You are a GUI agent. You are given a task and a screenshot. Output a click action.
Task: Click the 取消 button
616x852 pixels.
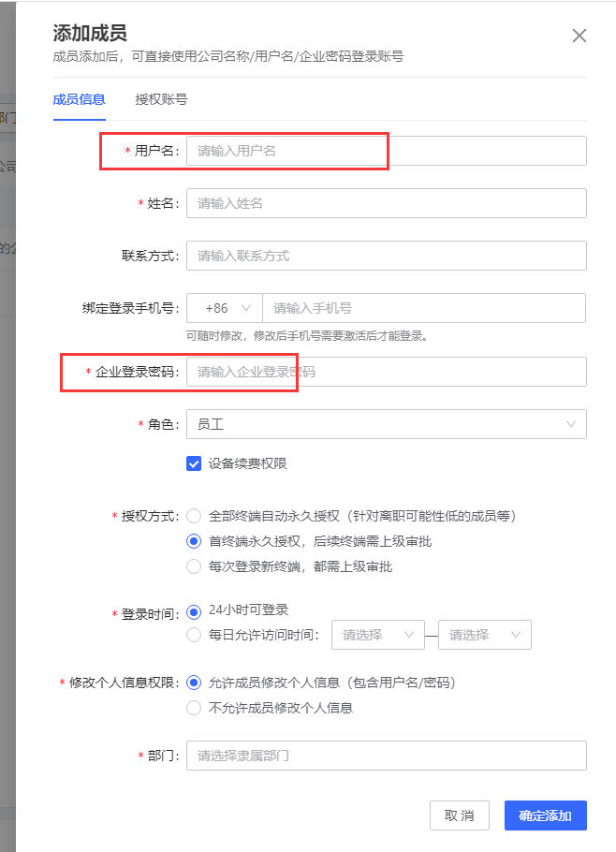460,815
